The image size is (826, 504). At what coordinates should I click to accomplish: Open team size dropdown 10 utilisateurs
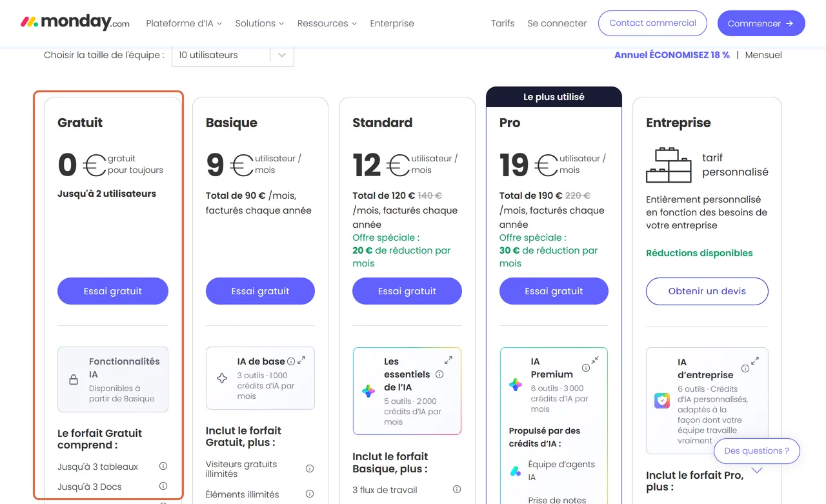233,55
